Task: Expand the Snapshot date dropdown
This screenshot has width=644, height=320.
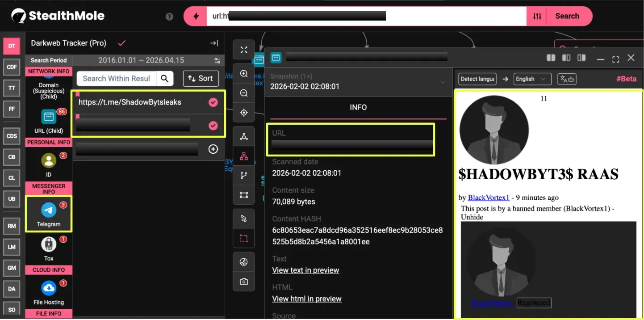Action: 443,82
